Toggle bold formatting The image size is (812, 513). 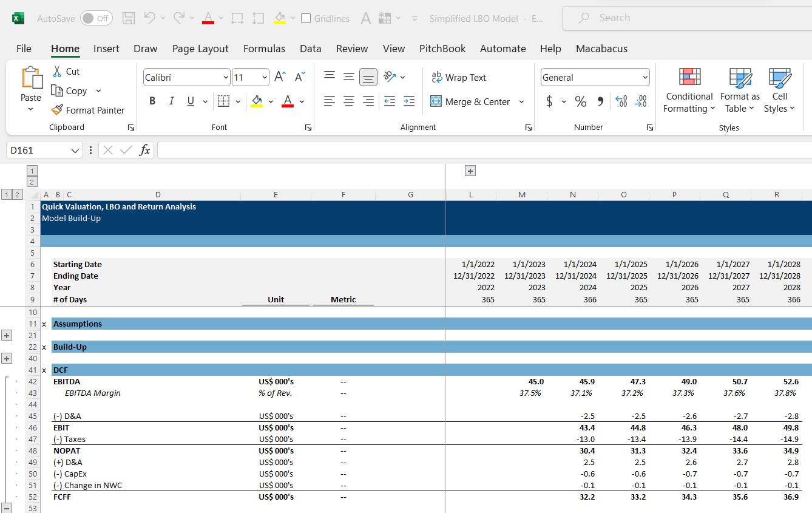[152, 100]
